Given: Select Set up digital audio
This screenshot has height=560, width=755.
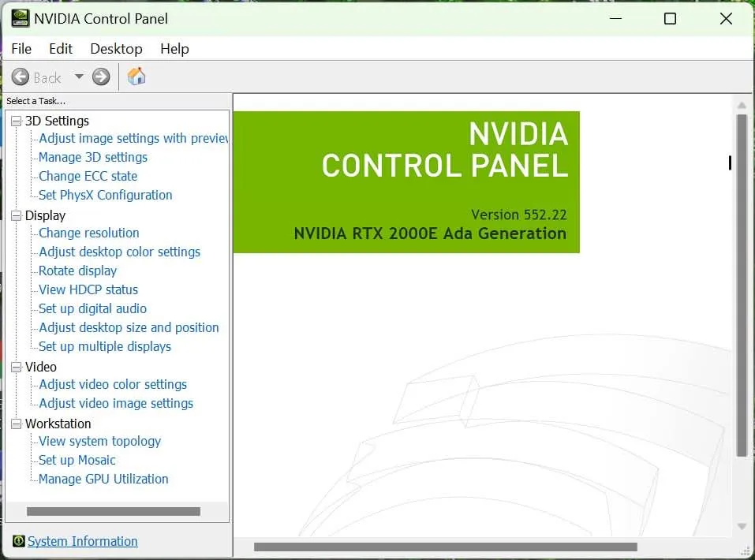Looking at the screenshot, I should point(92,308).
